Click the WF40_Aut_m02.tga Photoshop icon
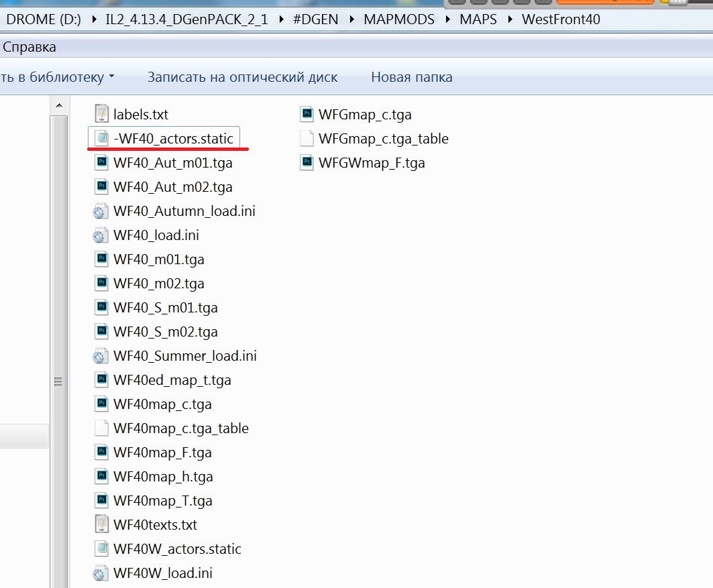This screenshot has width=713, height=588. (x=101, y=186)
